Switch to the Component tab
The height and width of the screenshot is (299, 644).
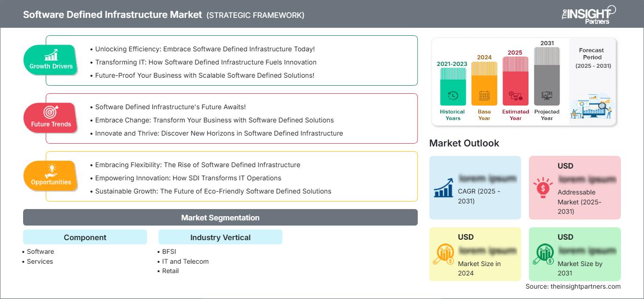click(85, 237)
